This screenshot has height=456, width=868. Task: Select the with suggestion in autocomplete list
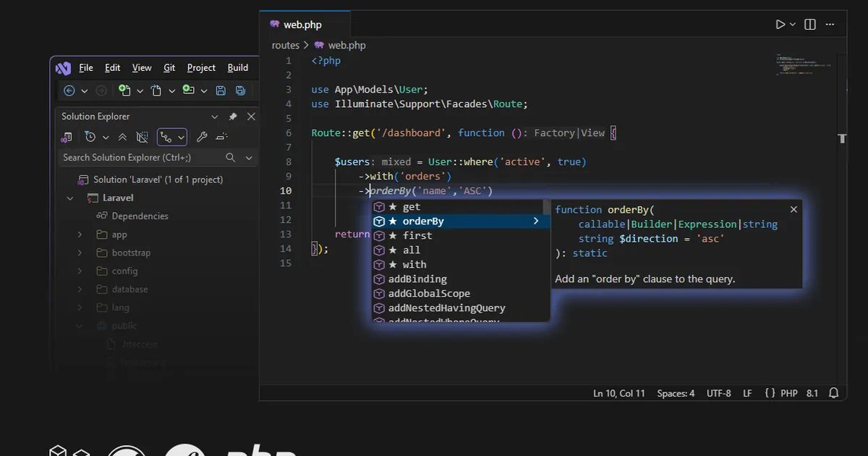[x=461, y=265]
